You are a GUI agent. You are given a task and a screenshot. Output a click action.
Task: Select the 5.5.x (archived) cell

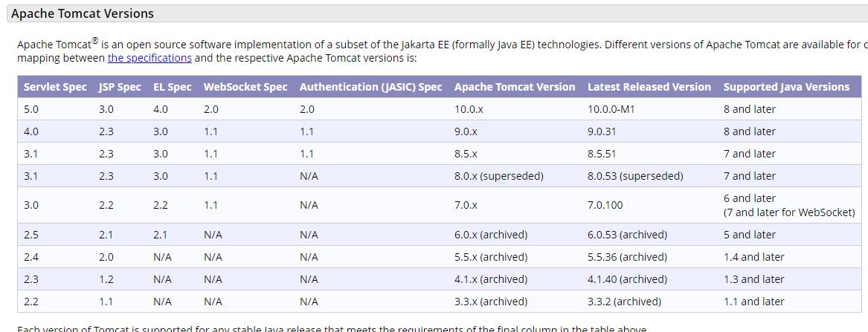491,257
